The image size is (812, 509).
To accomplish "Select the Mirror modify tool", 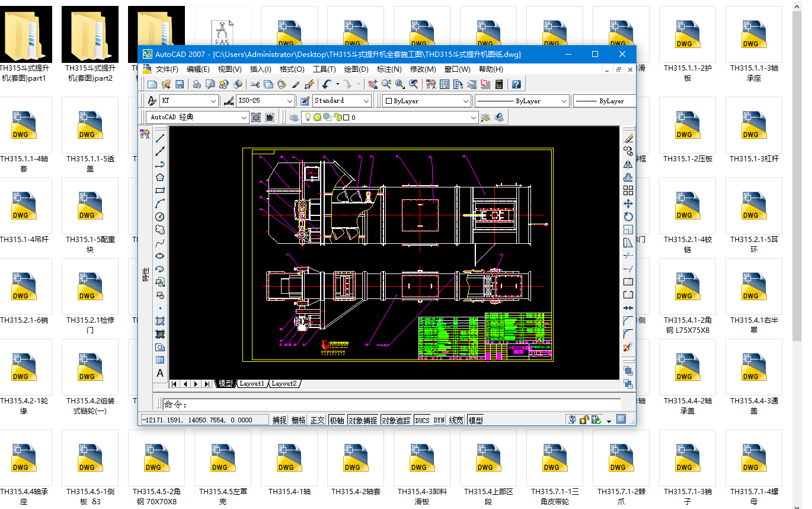I will tap(628, 164).
